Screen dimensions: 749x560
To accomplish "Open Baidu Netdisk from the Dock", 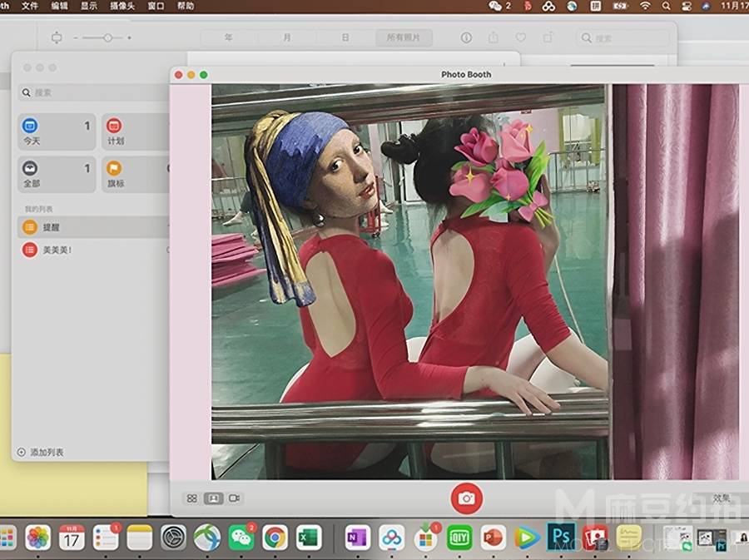I will coord(391,538).
